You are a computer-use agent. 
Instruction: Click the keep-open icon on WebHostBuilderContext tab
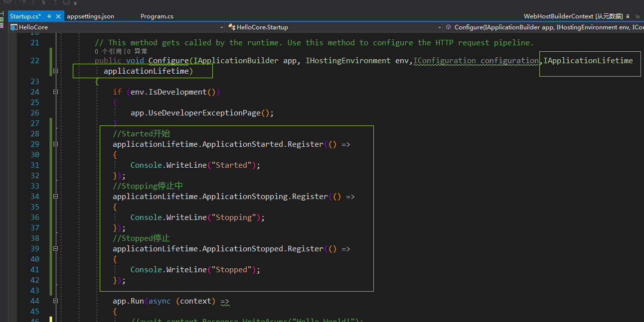click(637, 16)
